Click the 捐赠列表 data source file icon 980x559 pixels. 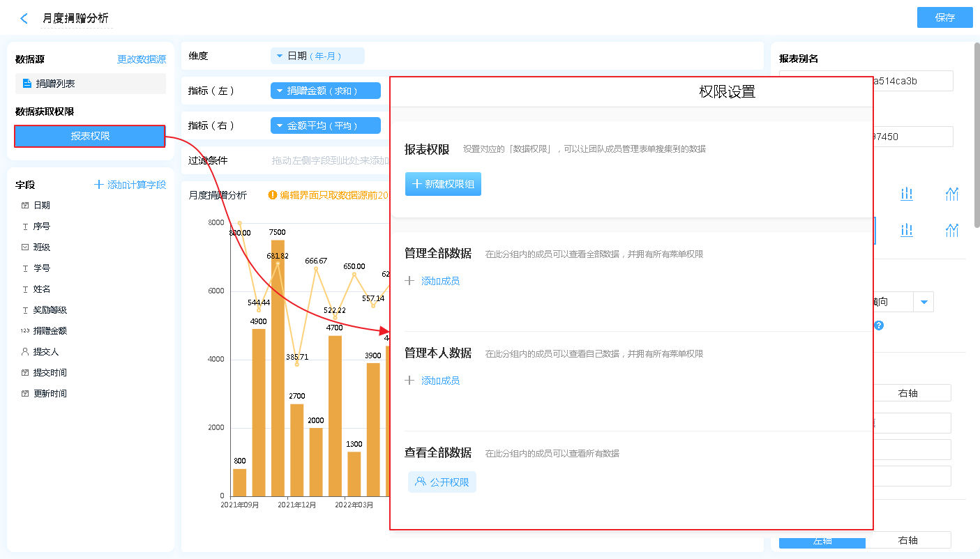pos(27,84)
